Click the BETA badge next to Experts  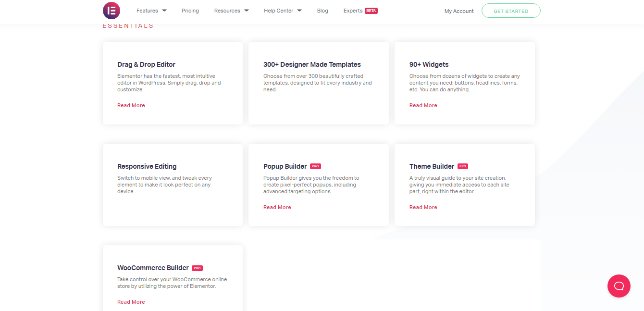tap(371, 11)
